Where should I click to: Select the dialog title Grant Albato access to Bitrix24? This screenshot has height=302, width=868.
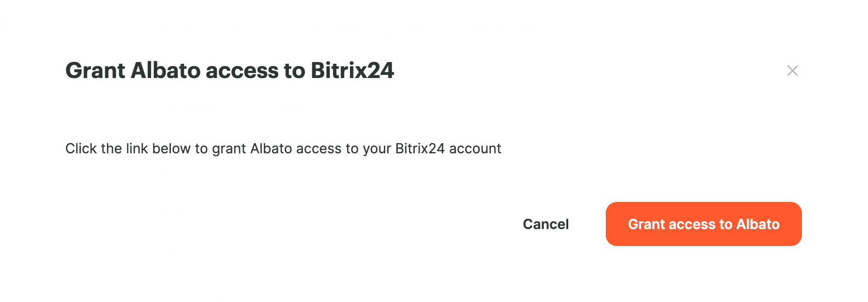tap(230, 71)
